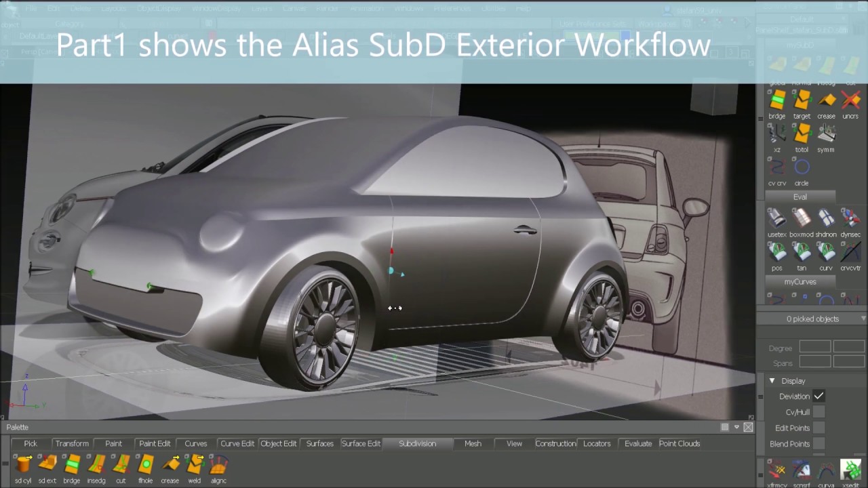Select the sd ext extrude tool

[47, 465]
